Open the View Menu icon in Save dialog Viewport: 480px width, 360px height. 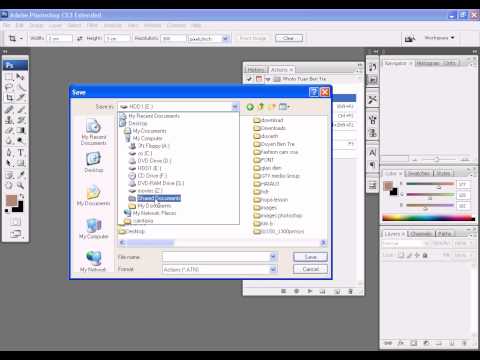[x=284, y=107]
